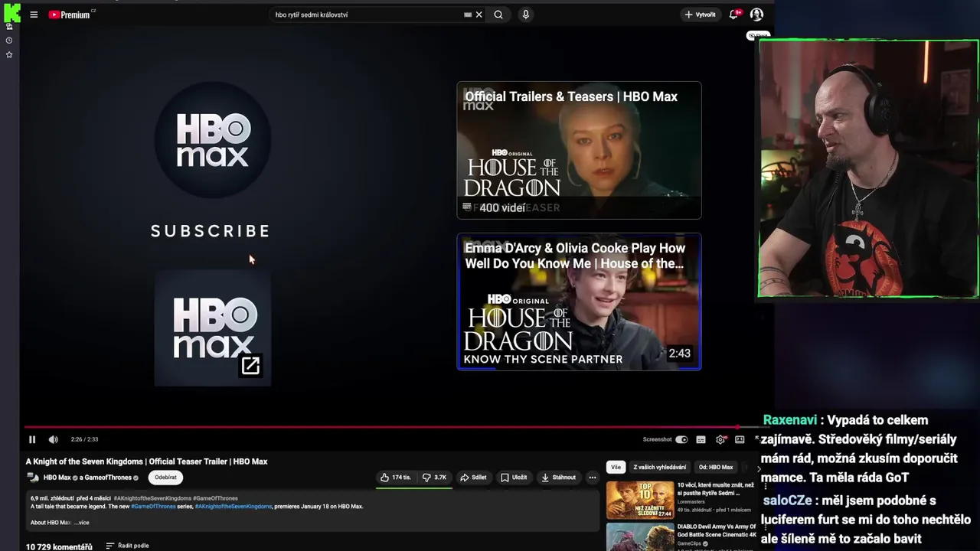The image size is (980, 551).
Task: Open Emma D'Arcy & Olivia Cooke video card
Action: click(x=579, y=302)
